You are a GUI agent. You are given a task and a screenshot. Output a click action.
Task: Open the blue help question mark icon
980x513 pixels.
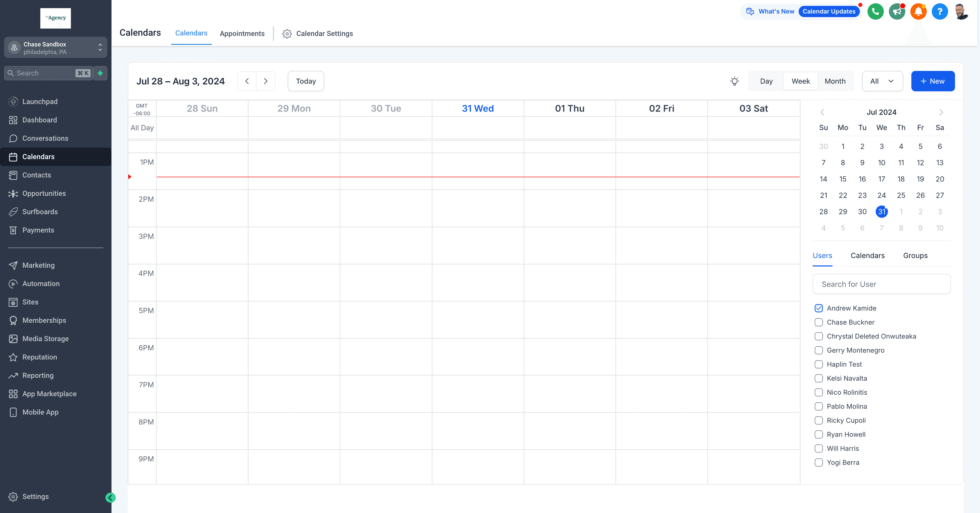(940, 11)
